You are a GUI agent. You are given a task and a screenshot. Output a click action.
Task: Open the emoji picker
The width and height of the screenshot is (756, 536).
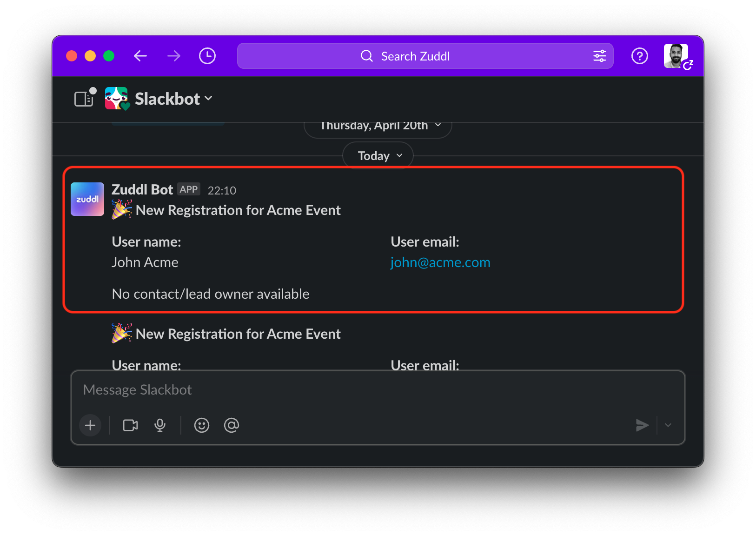click(202, 425)
